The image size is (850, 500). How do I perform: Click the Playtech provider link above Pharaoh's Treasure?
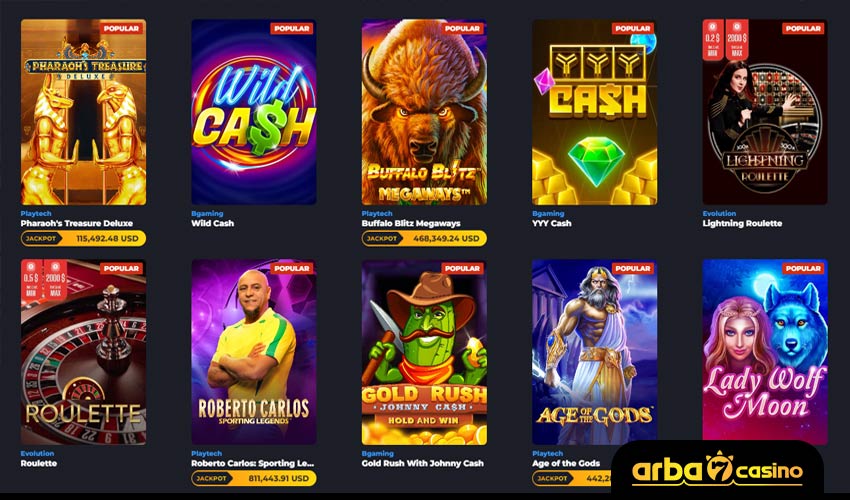36,214
